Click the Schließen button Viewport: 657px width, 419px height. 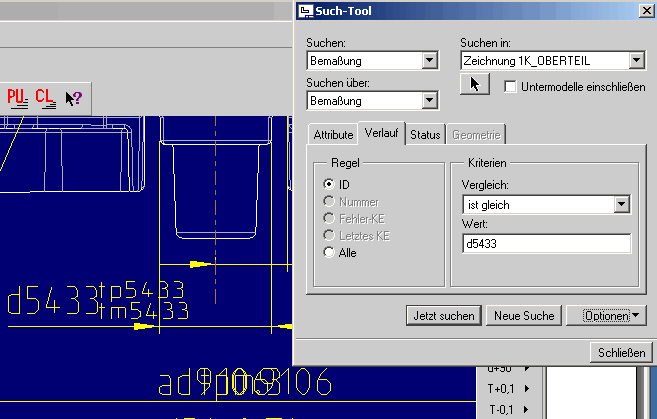point(621,353)
